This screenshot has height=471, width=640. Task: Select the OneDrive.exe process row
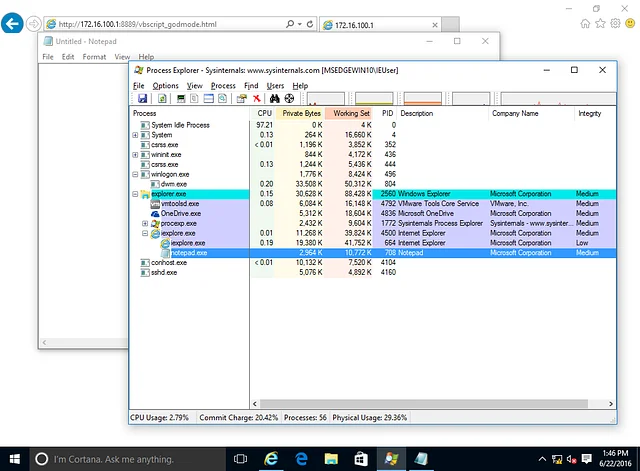coord(180,213)
